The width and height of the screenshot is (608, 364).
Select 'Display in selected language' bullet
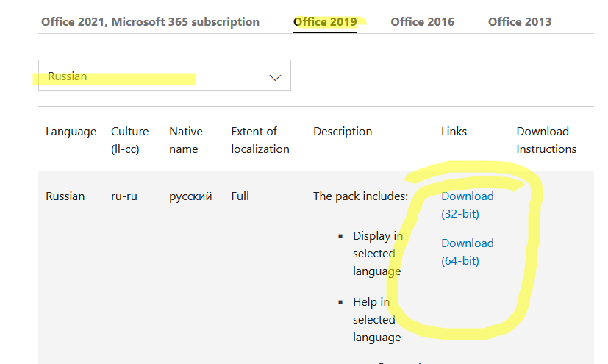(378, 253)
